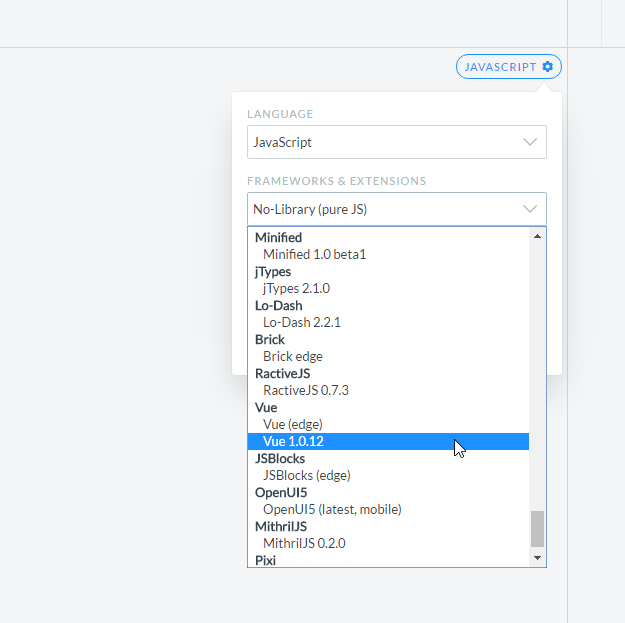Click the Lo-Dash group header
625x623 pixels.
[x=279, y=306]
